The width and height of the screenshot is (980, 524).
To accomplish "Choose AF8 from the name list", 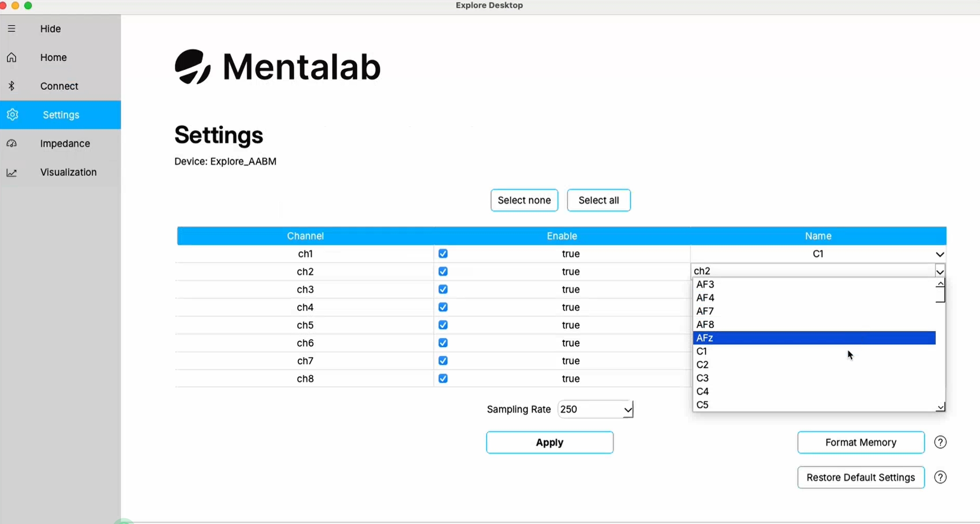I will coord(814,324).
